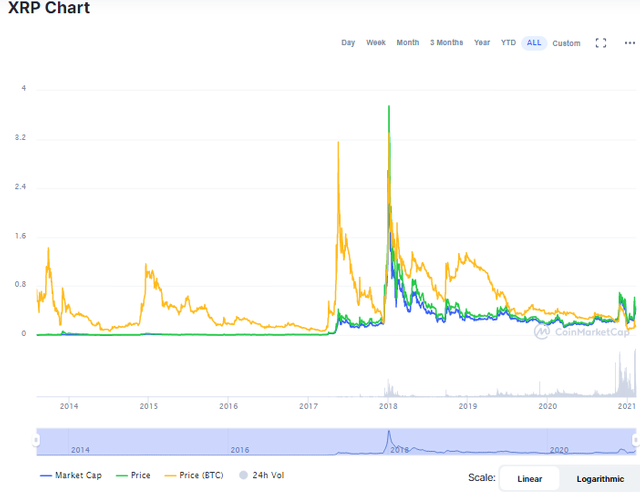Click the 2019 x-axis label
The image size is (640, 495).
tap(468, 406)
